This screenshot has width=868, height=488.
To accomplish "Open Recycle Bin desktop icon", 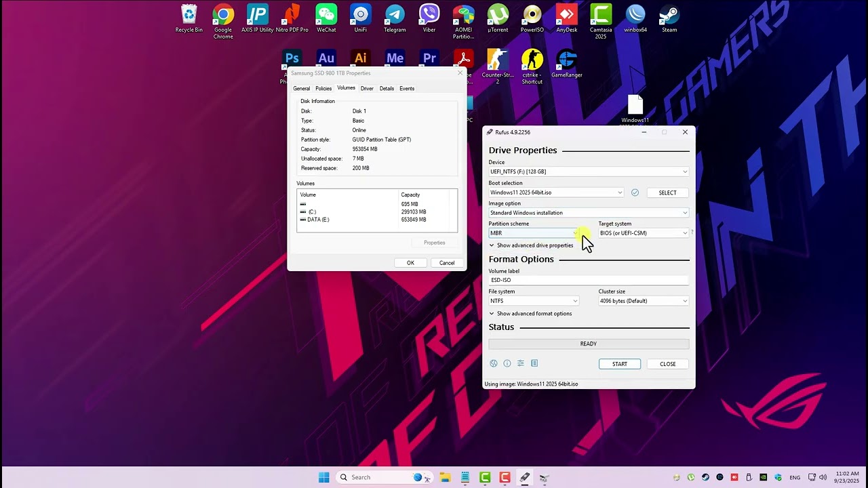I will point(189,19).
